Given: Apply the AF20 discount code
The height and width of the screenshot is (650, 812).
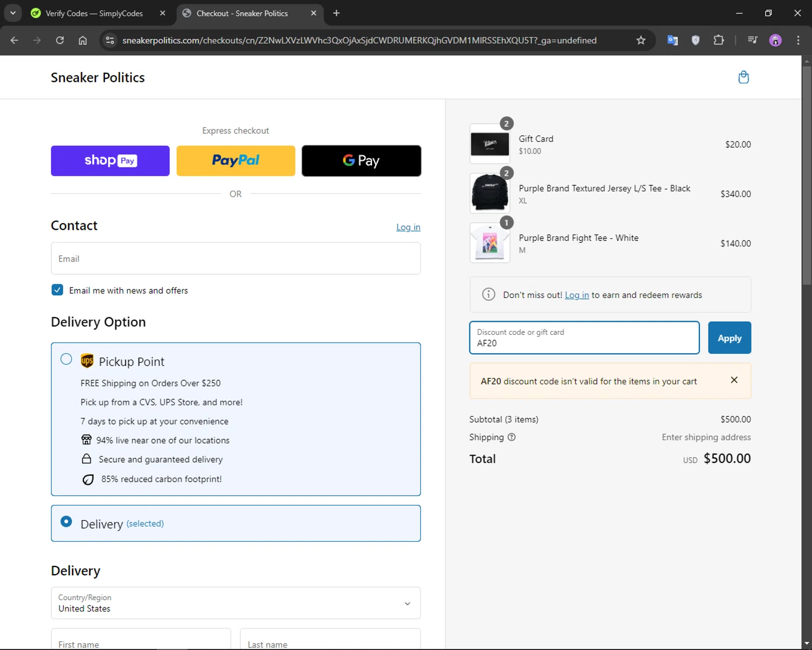Looking at the screenshot, I should (729, 338).
